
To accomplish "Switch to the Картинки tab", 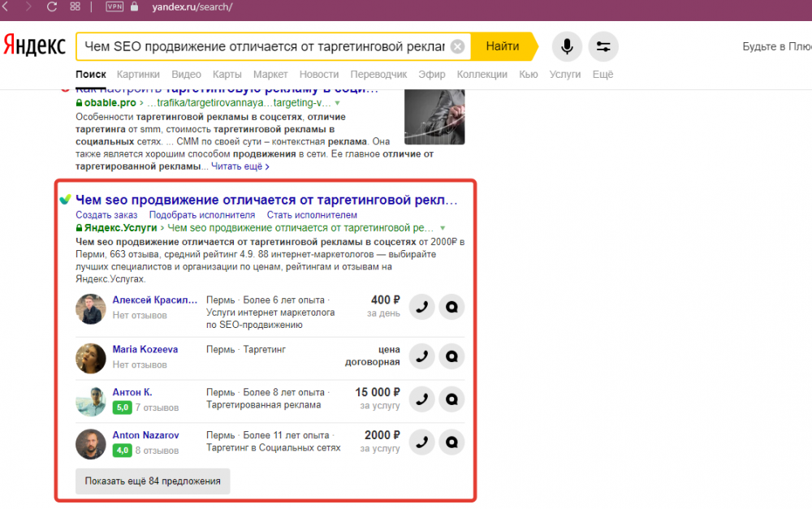I will click(138, 75).
